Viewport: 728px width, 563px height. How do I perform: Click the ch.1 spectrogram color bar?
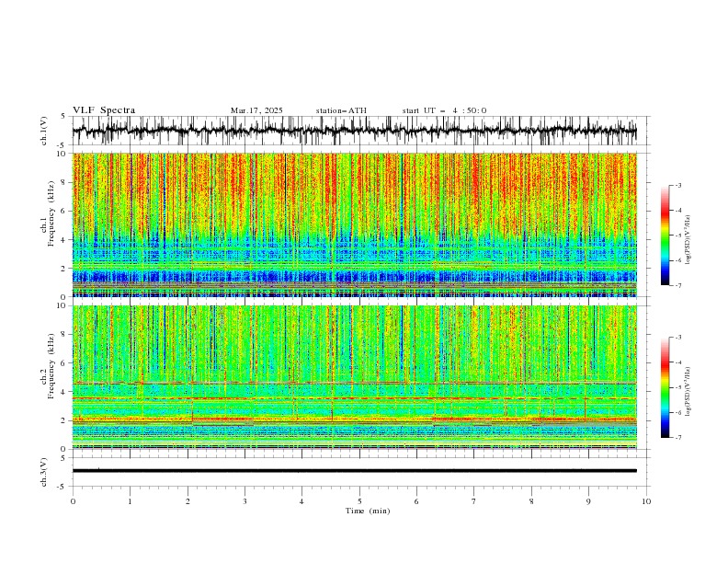pos(665,236)
